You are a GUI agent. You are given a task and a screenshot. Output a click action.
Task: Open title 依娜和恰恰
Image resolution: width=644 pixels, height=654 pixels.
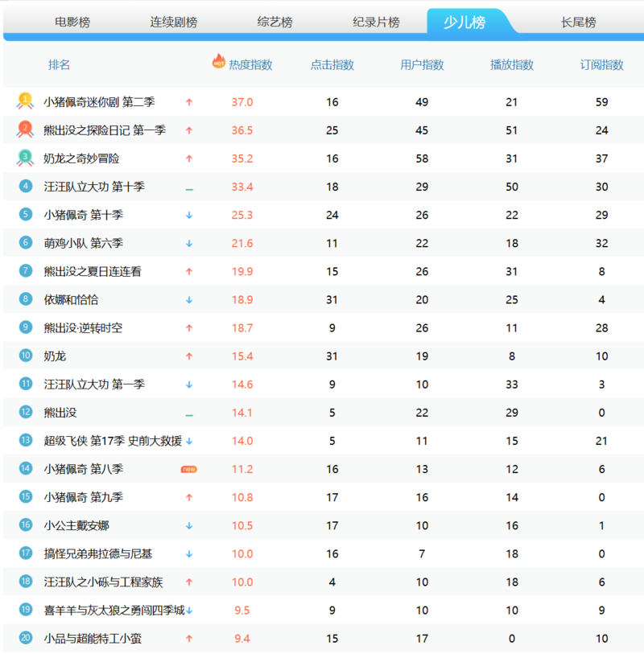[71, 299]
